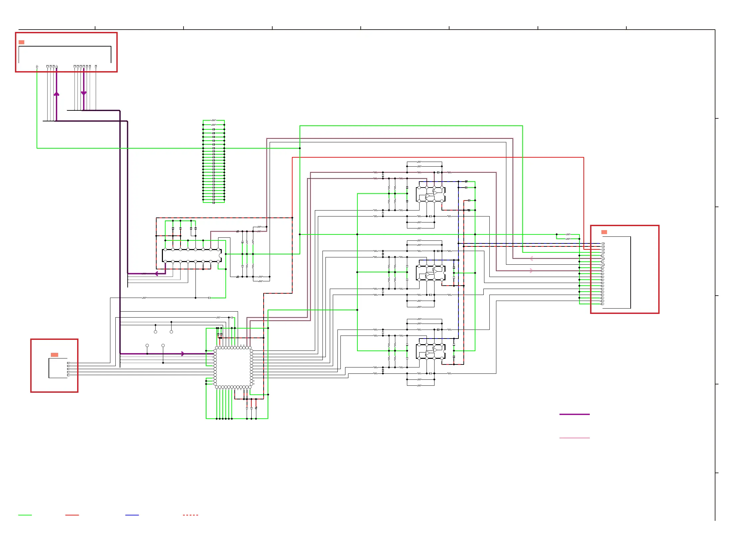Viewport: 754px width, 560px height.
Task: Click the purple left arrow below the DIP chip
Action: click(x=157, y=274)
